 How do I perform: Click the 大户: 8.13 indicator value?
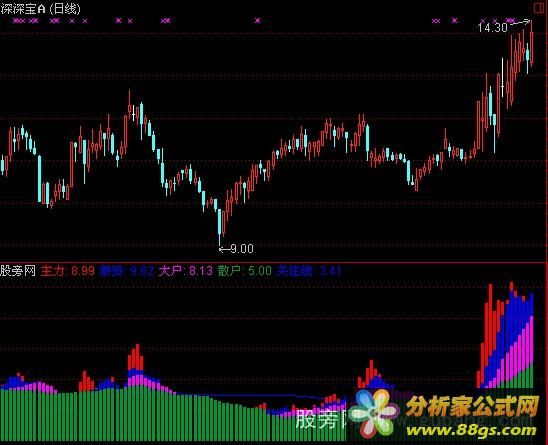[x=186, y=271]
